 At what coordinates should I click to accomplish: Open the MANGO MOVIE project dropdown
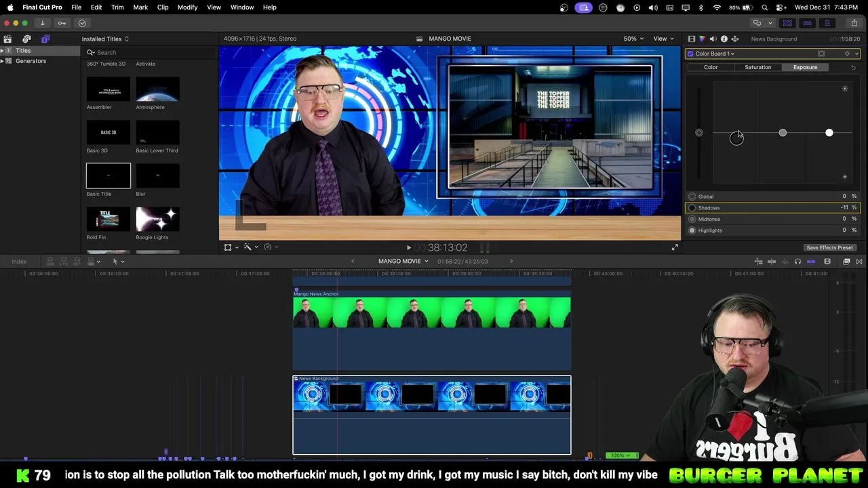click(x=403, y=261)
